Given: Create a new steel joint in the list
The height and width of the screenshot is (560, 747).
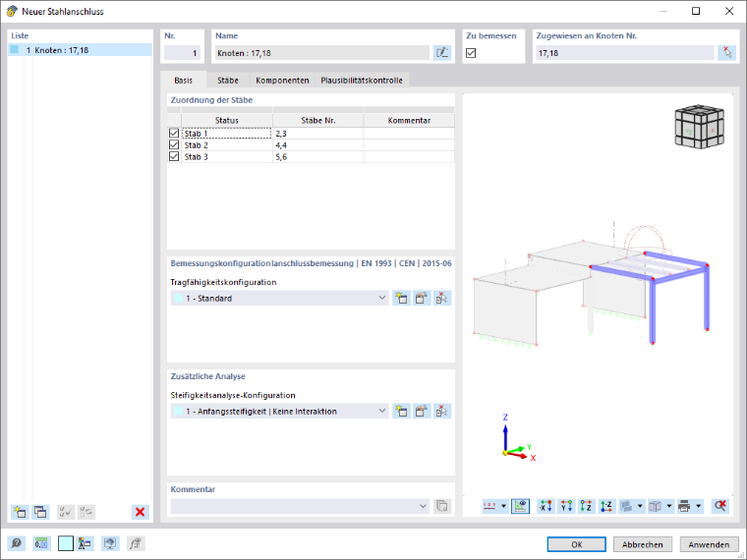Looking at the screenshot, I should point(20,512).
